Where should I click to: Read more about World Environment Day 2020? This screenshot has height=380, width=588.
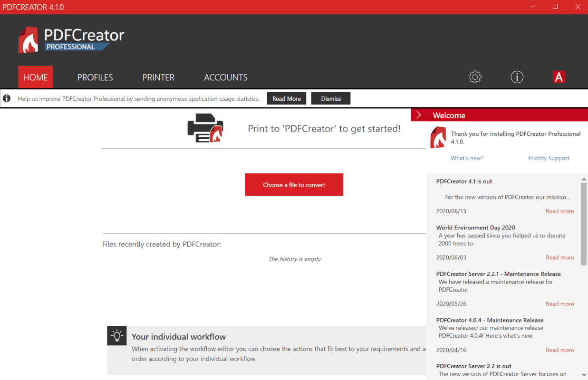[560, 257]
